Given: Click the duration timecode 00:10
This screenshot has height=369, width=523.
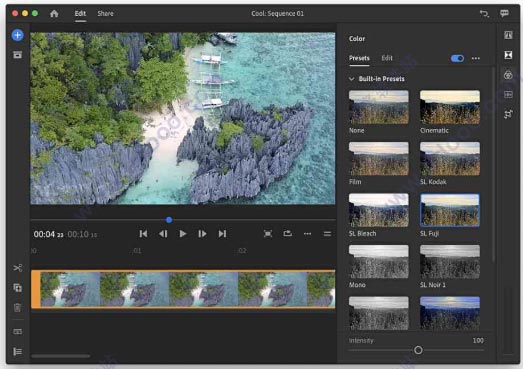Looking at the screenshot, I should pyautogui.click(x=82, y=234).
